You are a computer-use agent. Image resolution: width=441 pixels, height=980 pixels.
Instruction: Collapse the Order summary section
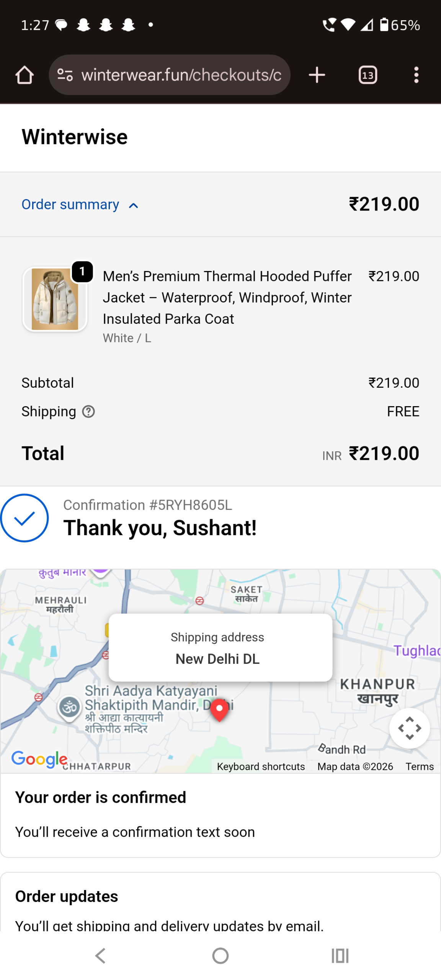80,204
